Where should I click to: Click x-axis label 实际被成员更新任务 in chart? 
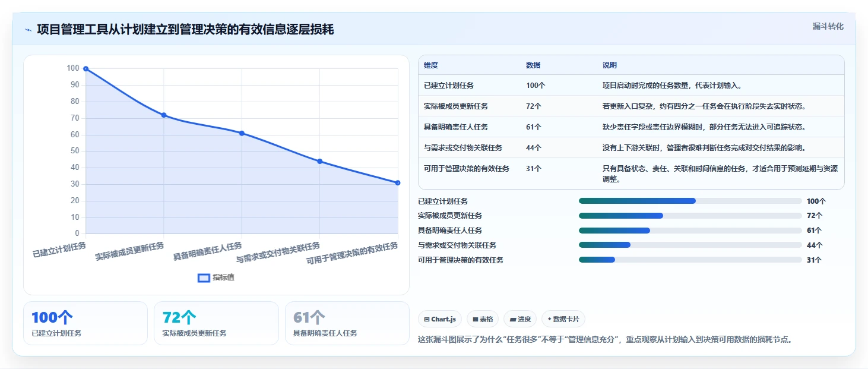[129, 252]
